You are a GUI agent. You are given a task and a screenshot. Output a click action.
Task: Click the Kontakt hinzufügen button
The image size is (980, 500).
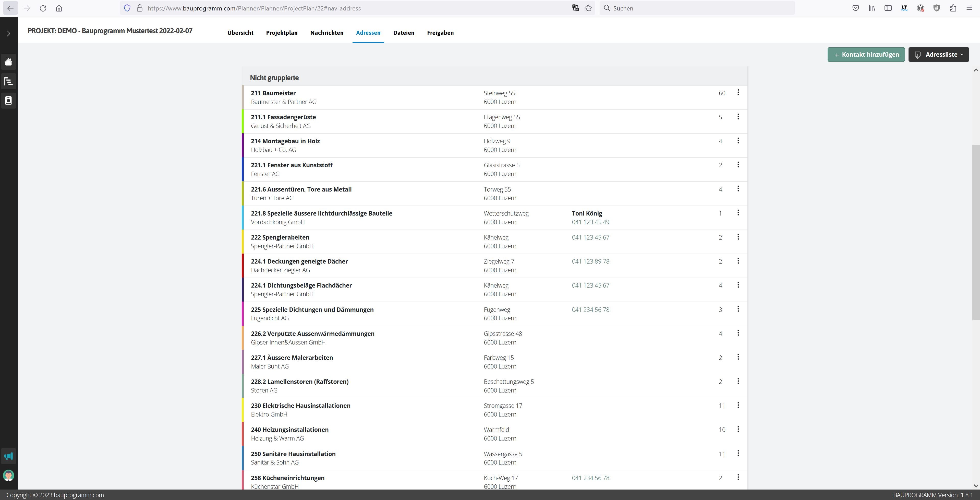click(x=866, y=54)
